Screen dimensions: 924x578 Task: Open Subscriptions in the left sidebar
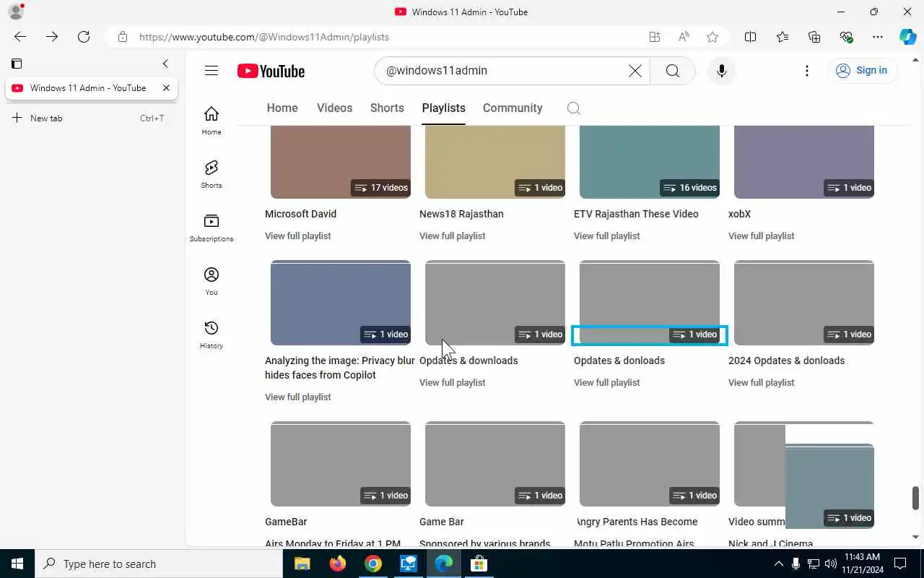212,228
